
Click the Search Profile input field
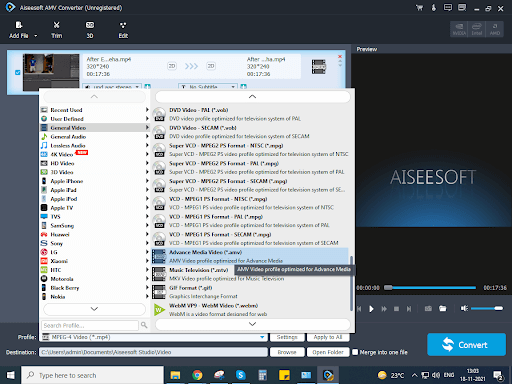point(90,325)
